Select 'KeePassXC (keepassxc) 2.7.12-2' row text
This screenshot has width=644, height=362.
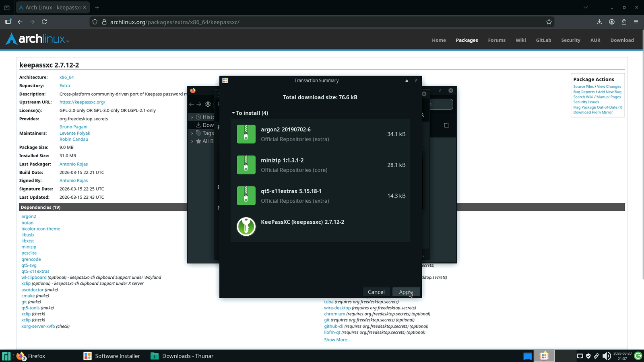[302, 222]
